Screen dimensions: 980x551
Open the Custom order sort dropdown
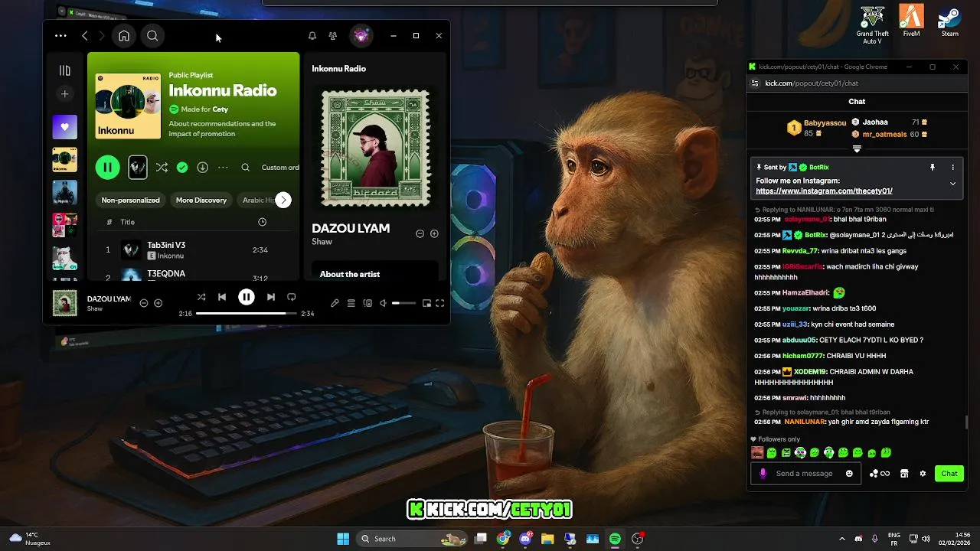(x=280, y=168)
